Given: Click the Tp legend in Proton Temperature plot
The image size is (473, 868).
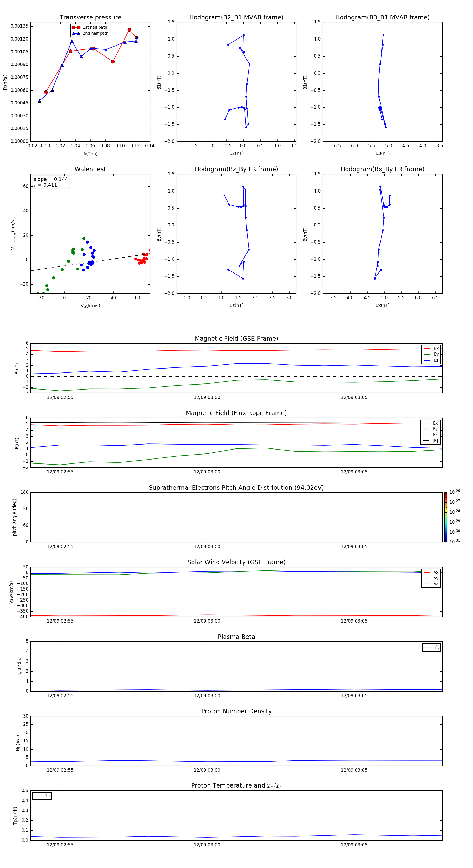Looking at the screenshot, I should (42, 796).
